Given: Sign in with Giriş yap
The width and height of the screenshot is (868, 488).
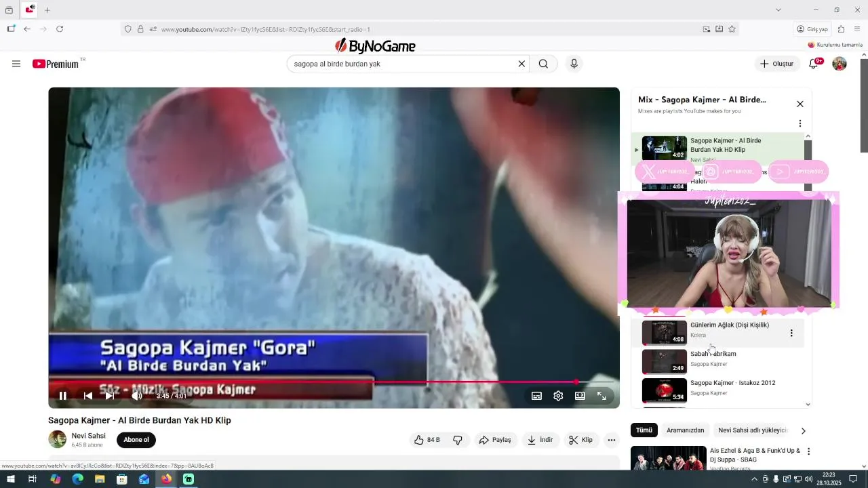Looking at the screenshot, I should pyautogui.click(x=812, y=29).
